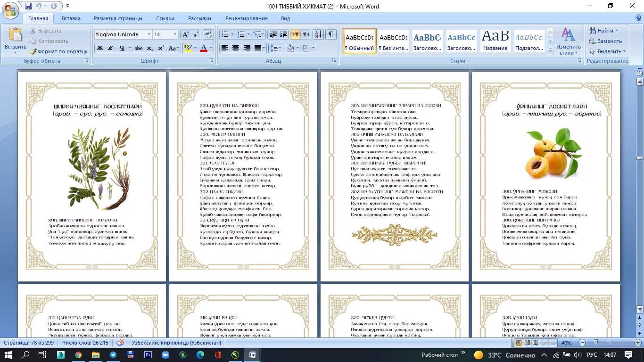Increase paragraph indent
This screenshot has width=644, height=362.
[x=284, y=34]
